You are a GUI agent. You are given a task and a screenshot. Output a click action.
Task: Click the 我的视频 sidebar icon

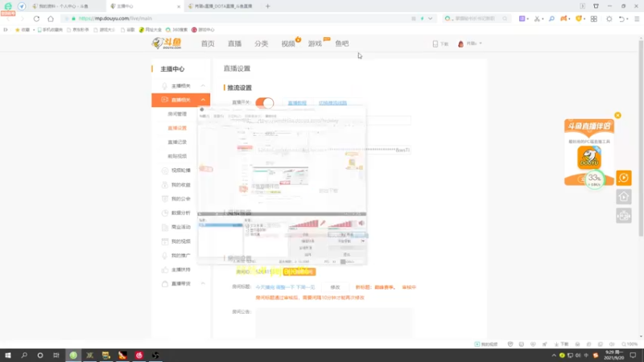point(165,241)
